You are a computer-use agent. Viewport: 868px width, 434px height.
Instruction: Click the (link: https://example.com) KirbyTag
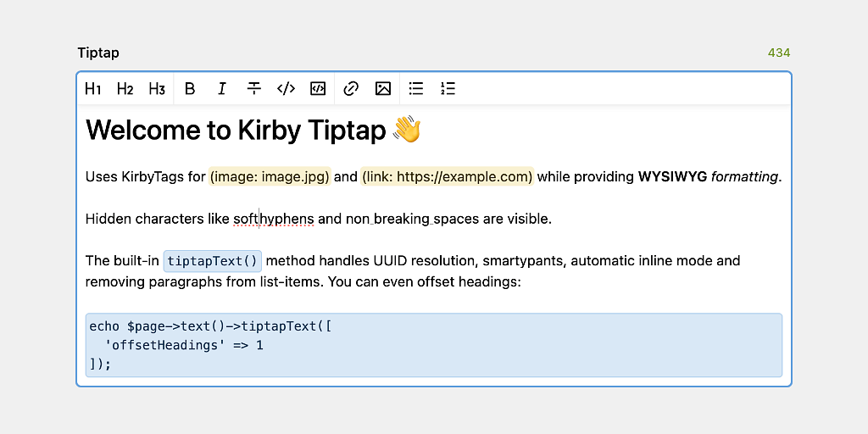point(448,176)
